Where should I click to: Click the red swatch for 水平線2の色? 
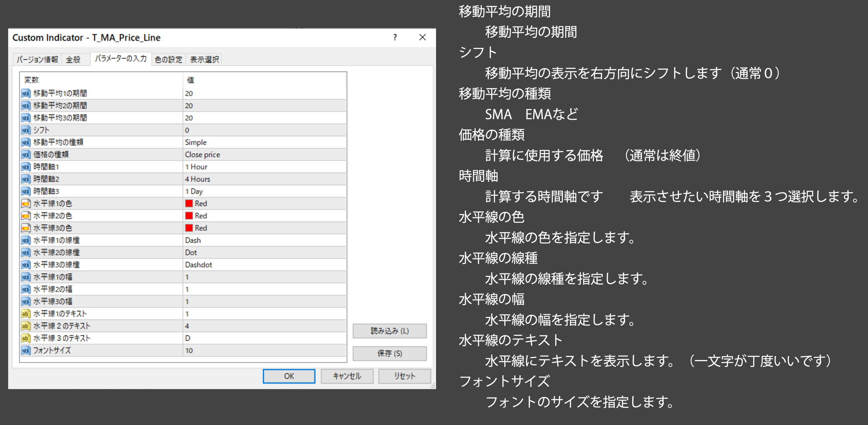pyautogui.click(x=189, y=215)
